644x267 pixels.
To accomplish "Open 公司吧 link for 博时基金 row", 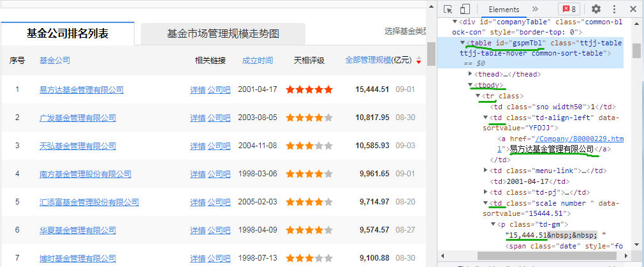I will coord(219,259).
